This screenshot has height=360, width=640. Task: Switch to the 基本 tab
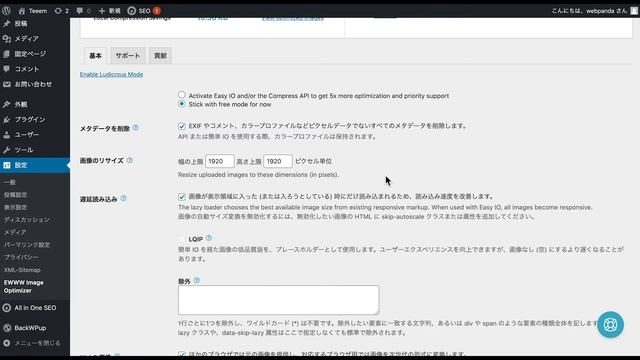click(x=95, y=56)
